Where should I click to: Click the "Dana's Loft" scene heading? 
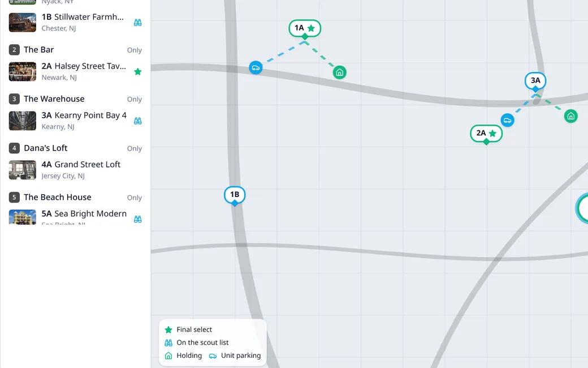pos(46,148)
